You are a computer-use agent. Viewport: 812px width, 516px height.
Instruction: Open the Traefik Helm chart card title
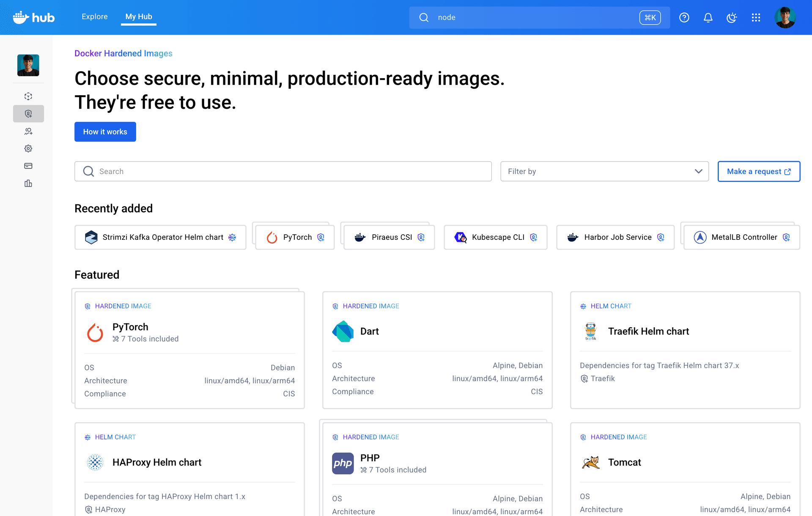pyautogui.click(x=648, y=331)
